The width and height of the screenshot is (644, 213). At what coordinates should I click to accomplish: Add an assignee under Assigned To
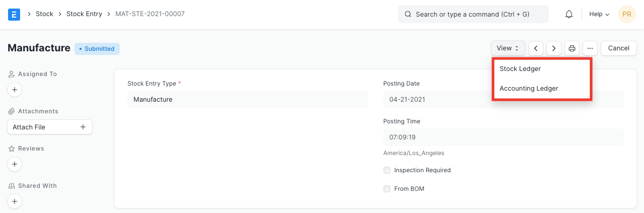pyautogui.click(x=15, y=90)
